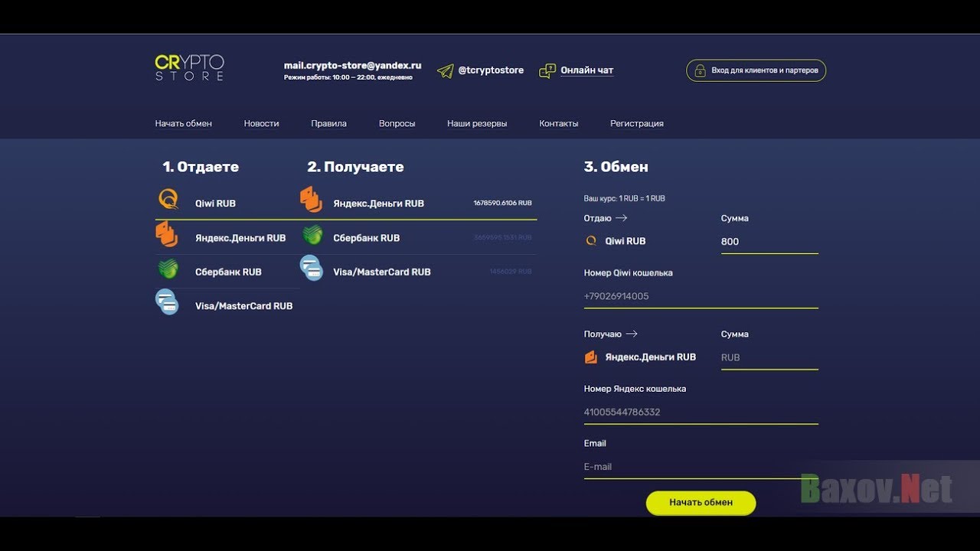Click Яндекс.Деньги icon in Отдаете column

(167, 235)
